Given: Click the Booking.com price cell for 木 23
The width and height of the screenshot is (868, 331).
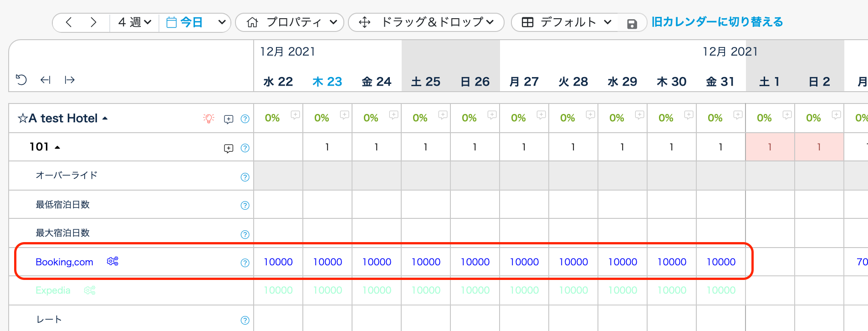Looking at the screenshot, I should pyautogui.click(x=327, y=262).
